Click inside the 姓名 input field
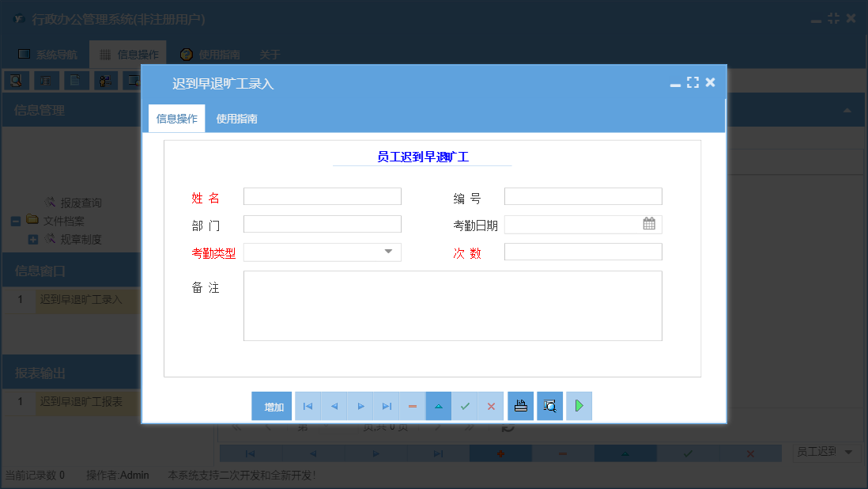This screenshot has width=868, height=489. [321, 195]
